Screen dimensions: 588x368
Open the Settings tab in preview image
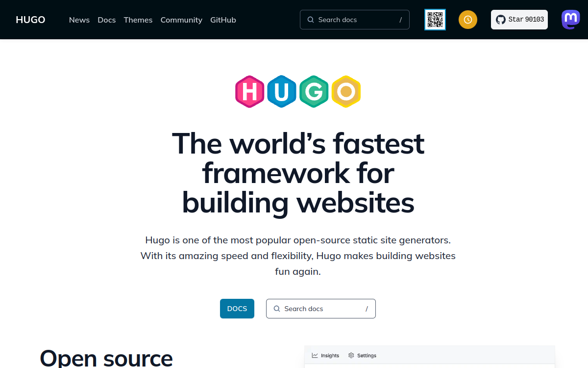tap(363, 356)
